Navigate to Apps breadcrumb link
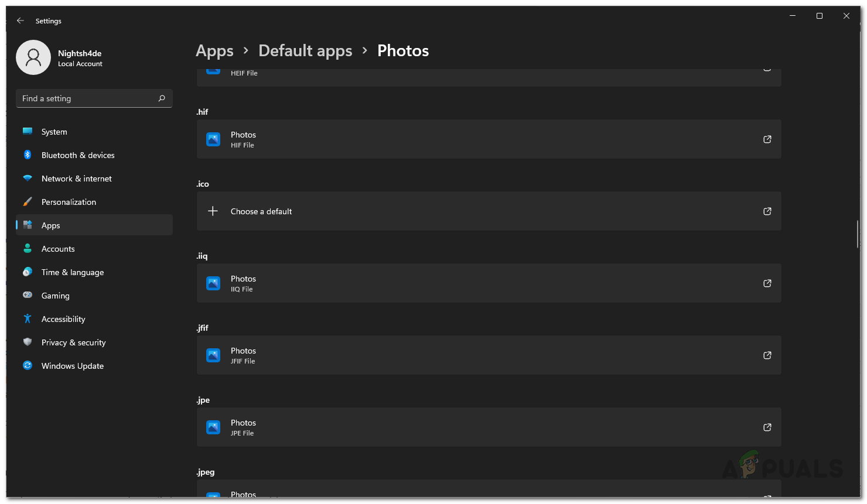 point(214,51)
